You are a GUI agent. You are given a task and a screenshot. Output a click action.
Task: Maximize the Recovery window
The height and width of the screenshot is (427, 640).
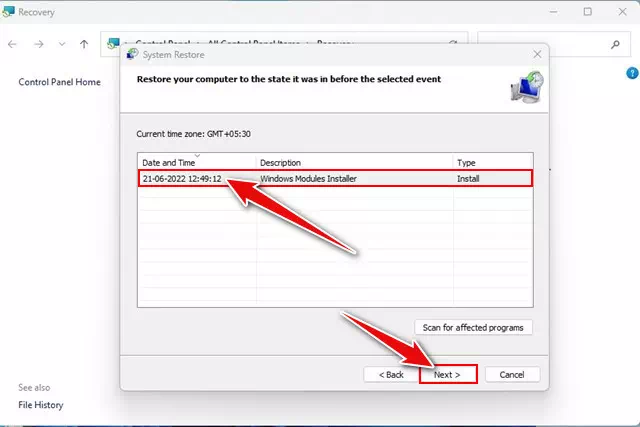pyautogui.click(x=587, y=12)
